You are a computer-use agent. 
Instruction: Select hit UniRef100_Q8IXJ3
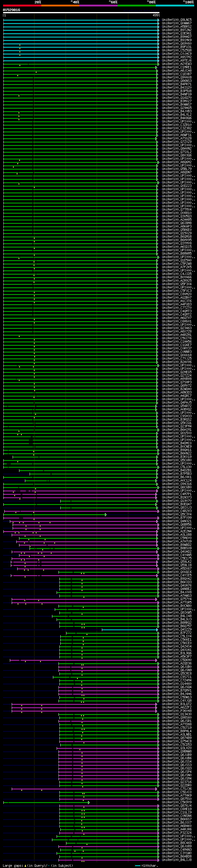pos(177,507)
